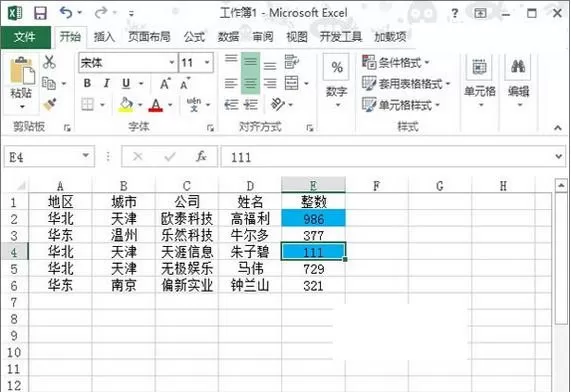
Task: Click the Insert Function fx button
Action: pos(201,157)
